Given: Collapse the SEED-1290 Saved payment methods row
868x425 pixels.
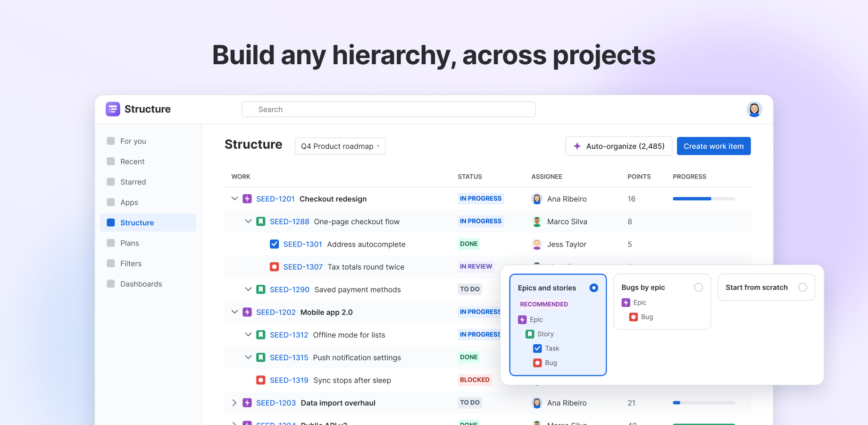Looking at the screenshot, I should [x=248, y=289].
